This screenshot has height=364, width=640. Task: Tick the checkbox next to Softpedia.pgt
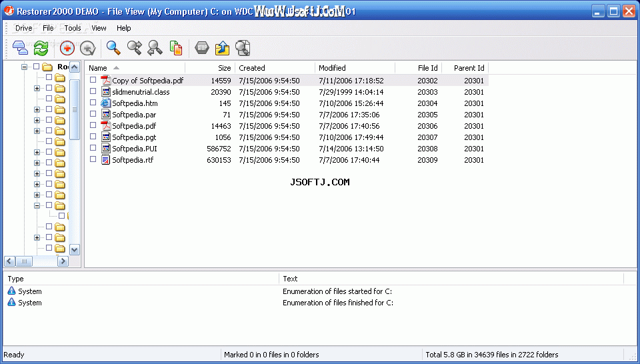[93, 137]
